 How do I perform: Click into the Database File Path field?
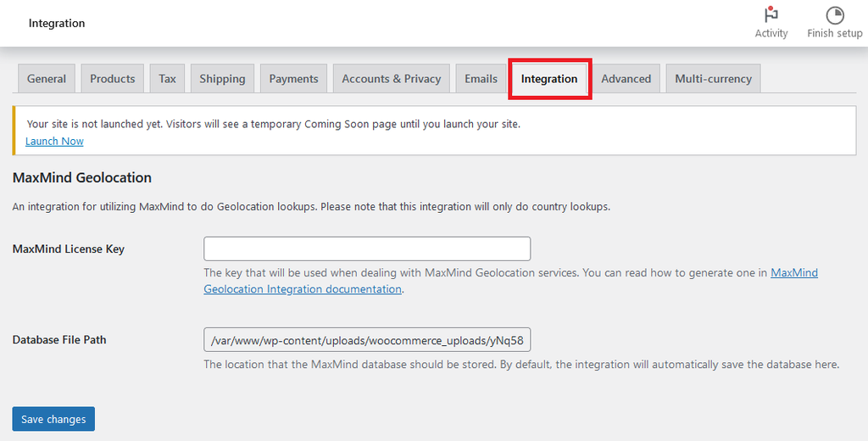click(x=367, y=340)
